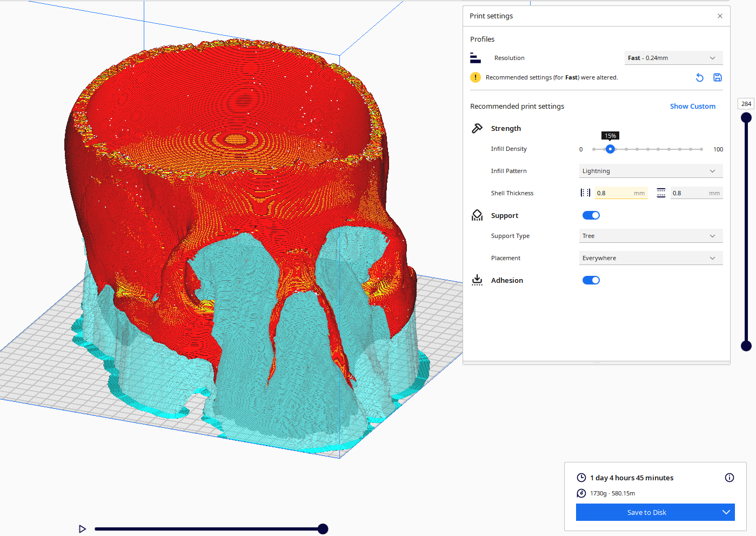Select the top/bottom thickness icon
This screenshot has width=756, height=536.
(661, 193)
